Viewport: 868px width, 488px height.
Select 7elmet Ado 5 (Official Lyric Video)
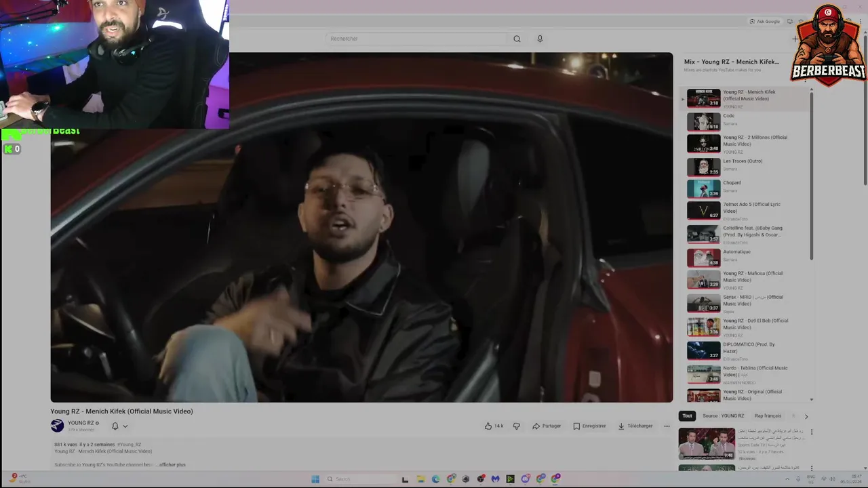coord(746,211)
